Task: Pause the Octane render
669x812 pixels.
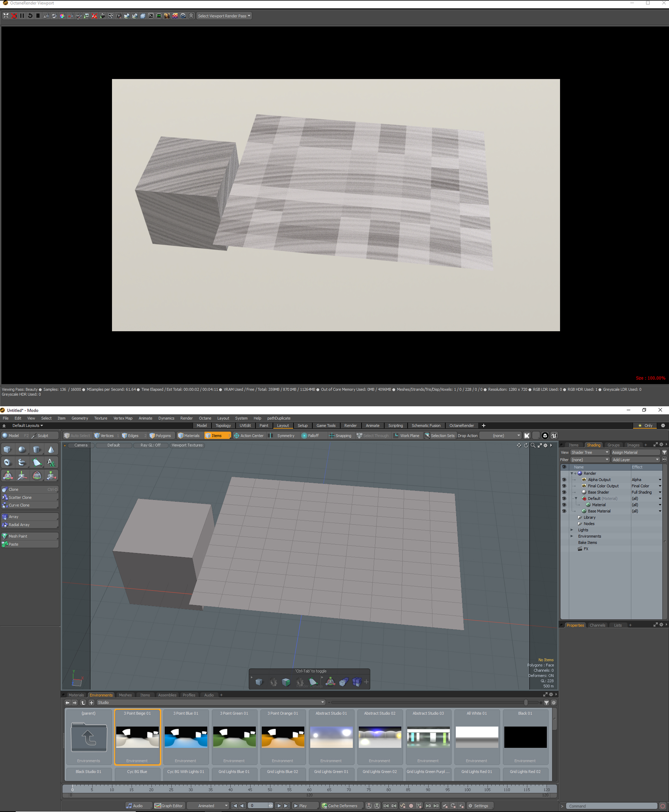Action: point(22,16)
